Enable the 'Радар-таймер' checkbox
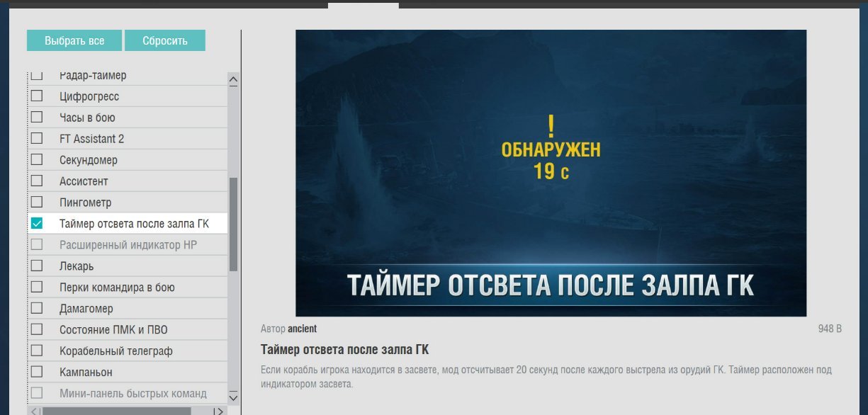 [x=37, y=75]
